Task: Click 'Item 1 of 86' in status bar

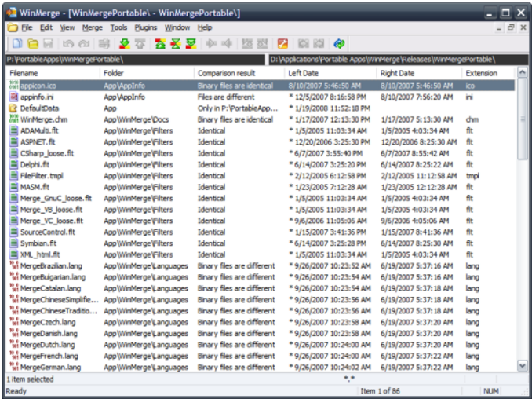Action: pyautogui.click(x=380, y=391)
